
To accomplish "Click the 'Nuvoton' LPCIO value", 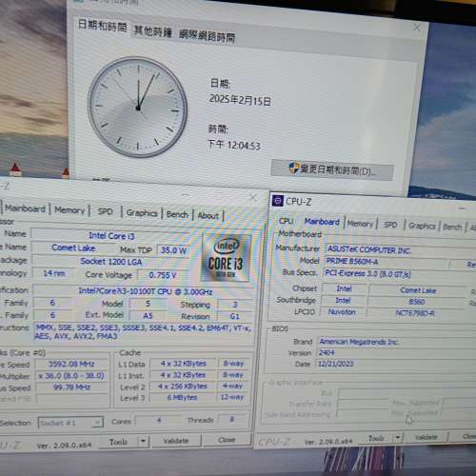I will click(x=342, y=312).
